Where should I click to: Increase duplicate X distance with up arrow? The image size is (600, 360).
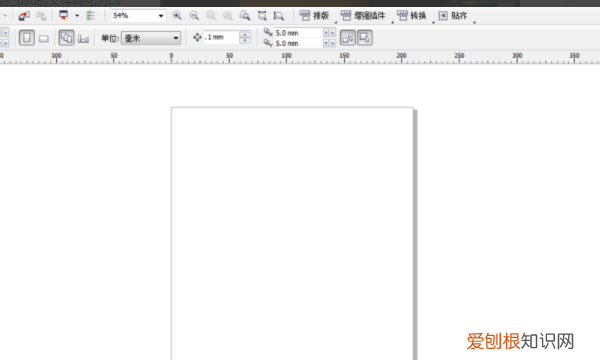333,33
